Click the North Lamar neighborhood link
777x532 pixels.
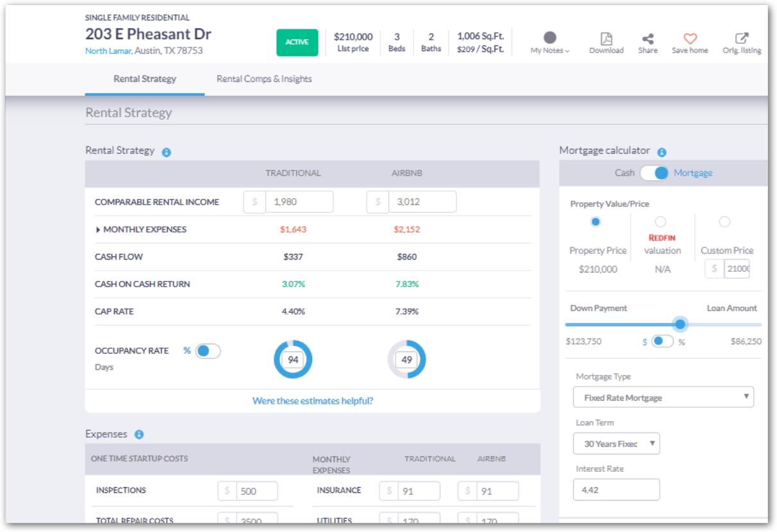click(108, 51)
